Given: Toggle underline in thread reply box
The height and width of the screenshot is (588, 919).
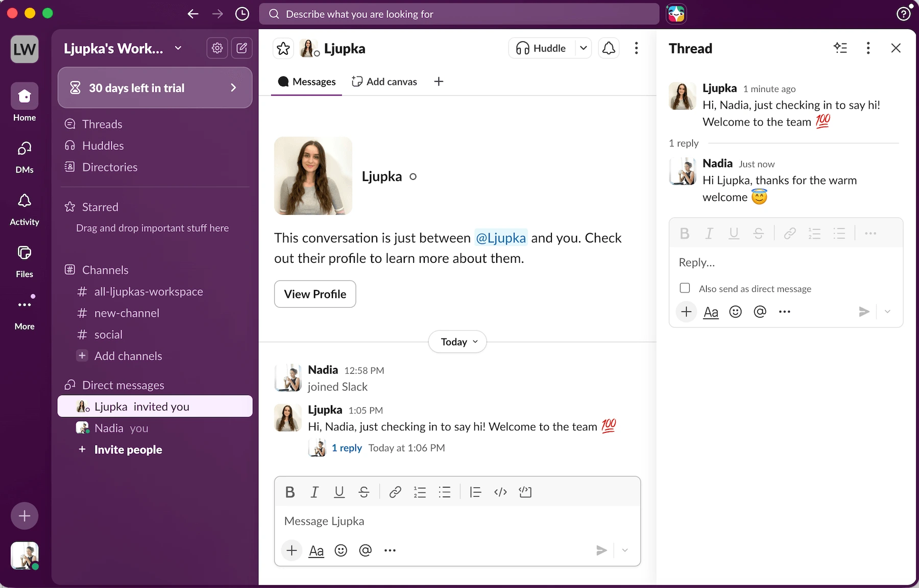Looking at the screenshot, I should pyautogui.click(x=734, y=234).
